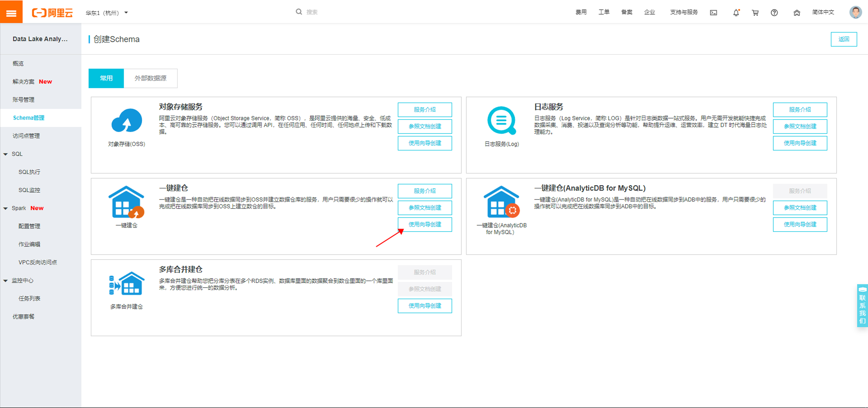The width and height of the screenshot is (868, 408).
Task: Click 参照文档创建 for 日志服务
Action: click(x=800, y=127)
